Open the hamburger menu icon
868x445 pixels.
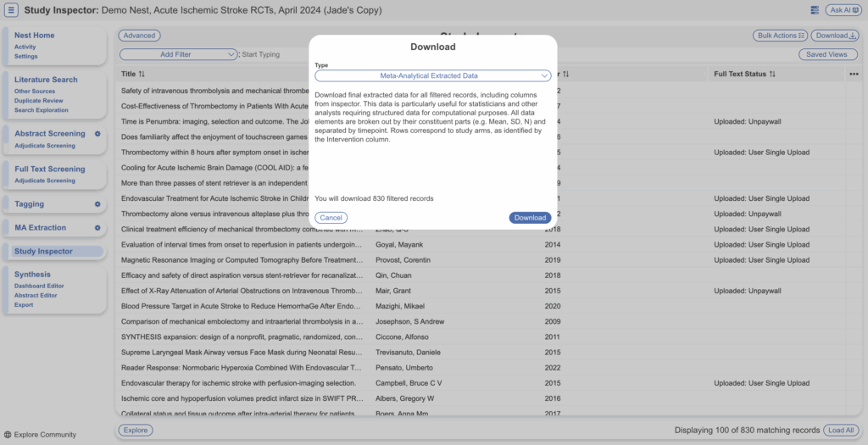[x=12, y=10]
